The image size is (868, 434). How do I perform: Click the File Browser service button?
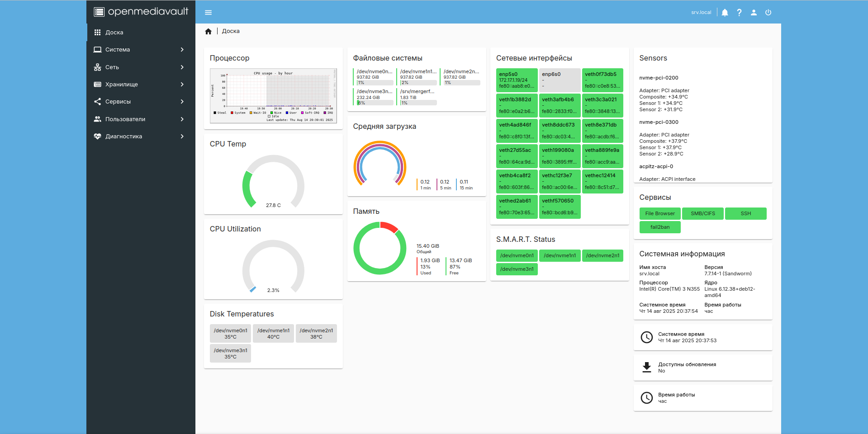(659, 213)
